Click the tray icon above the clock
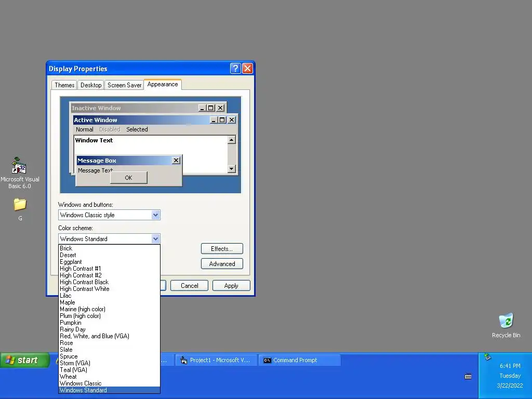This screenshot has width=532, height=399. point(487,356)
